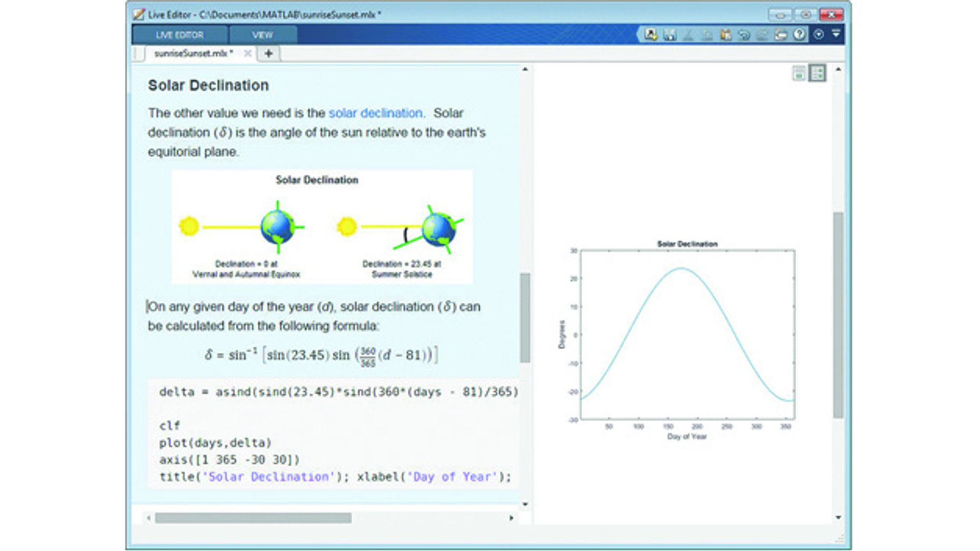Click the horizontal scroll-left arrow
Screen dimensions: 980x551
[148, 518]
